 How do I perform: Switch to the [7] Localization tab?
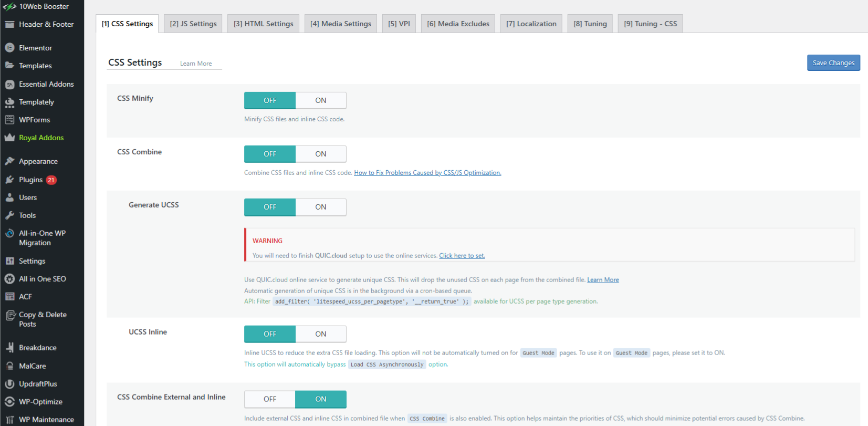pyautogui.click(x=531, y=24)
